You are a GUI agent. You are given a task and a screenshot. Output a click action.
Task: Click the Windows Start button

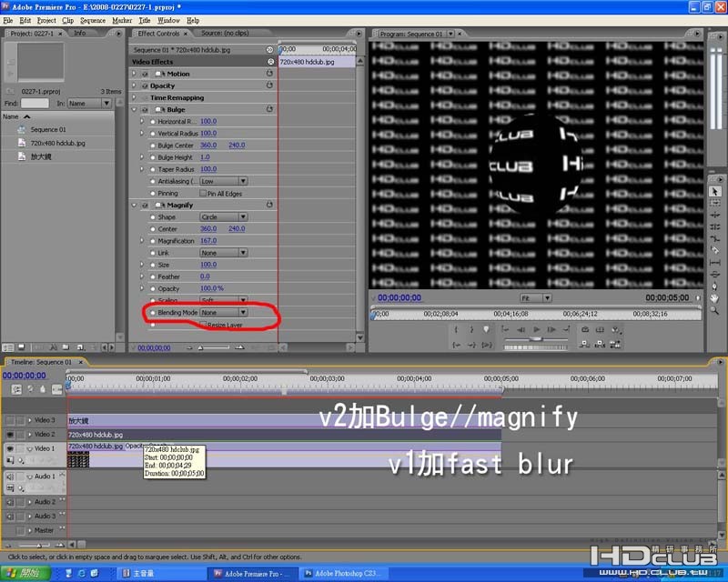[x=25, y=573]
